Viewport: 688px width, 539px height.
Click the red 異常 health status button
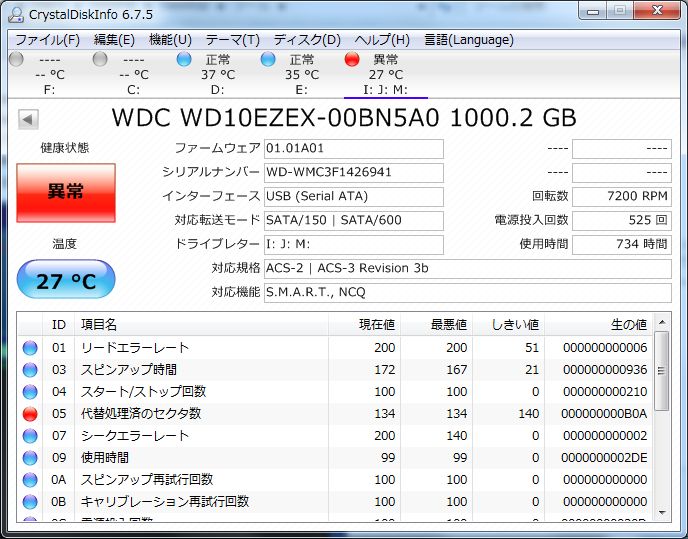66,193
